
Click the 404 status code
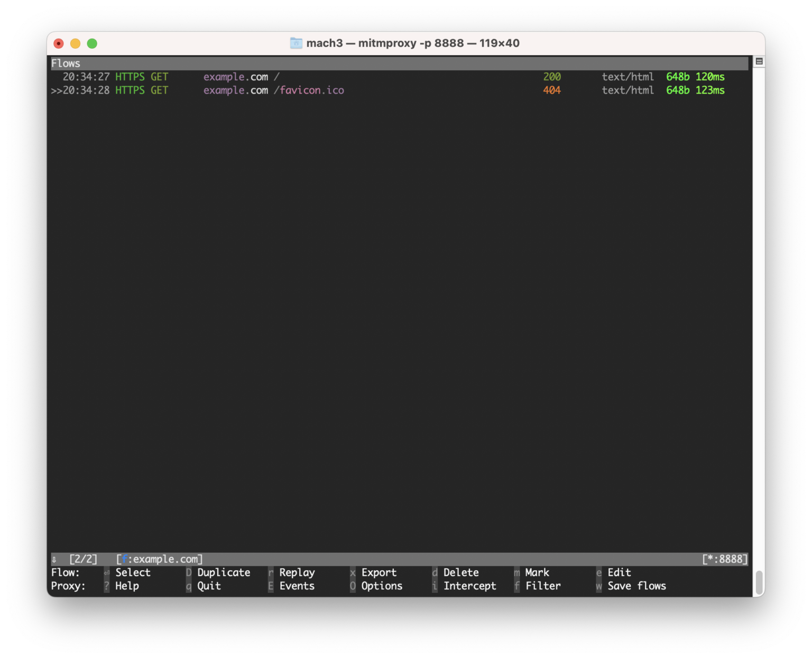point(551,90)
